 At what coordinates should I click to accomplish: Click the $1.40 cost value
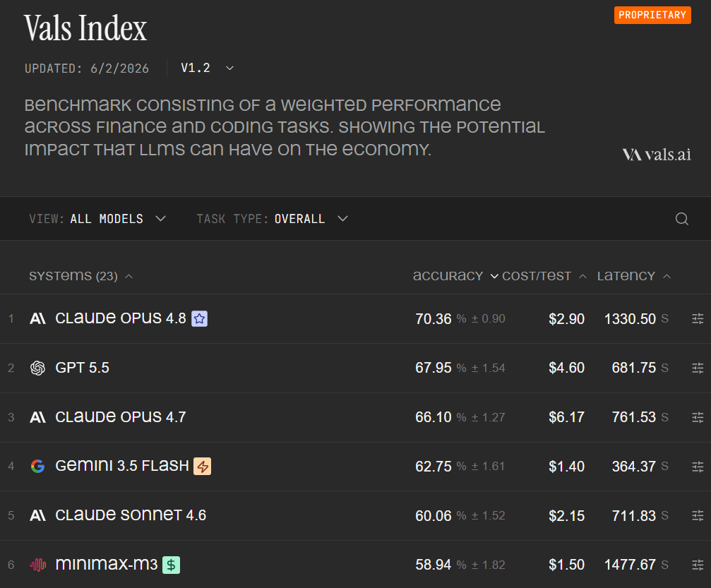566,466
